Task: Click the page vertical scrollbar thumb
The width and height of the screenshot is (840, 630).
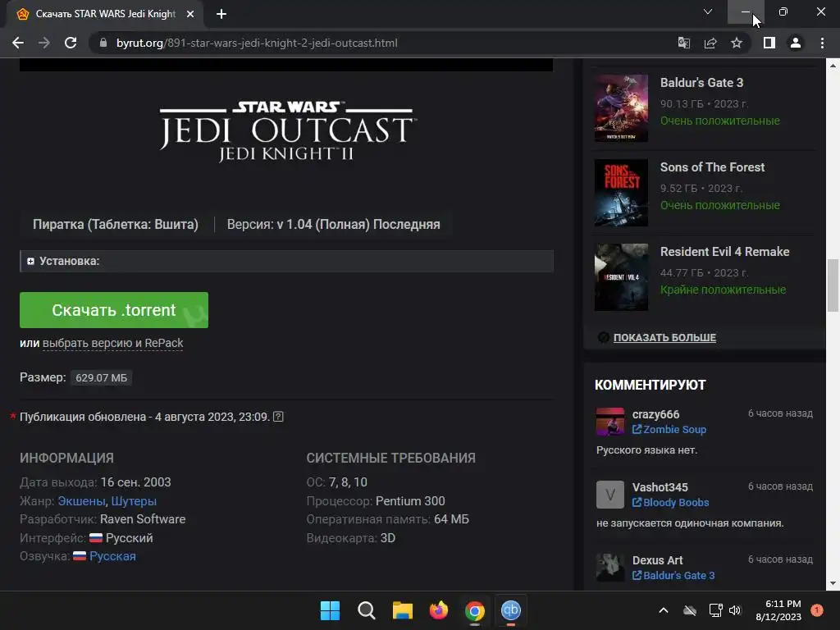Action: (x=833, y=285)
